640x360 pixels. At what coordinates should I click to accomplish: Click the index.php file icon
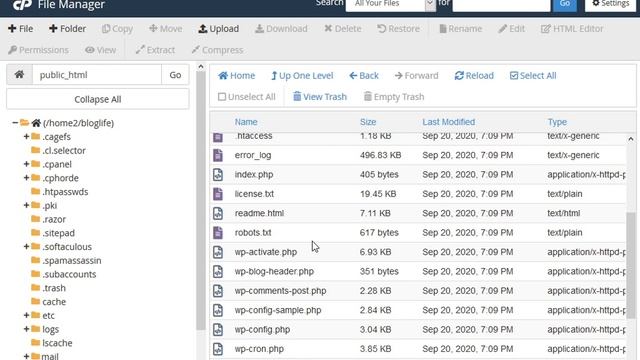click(218, 174)
